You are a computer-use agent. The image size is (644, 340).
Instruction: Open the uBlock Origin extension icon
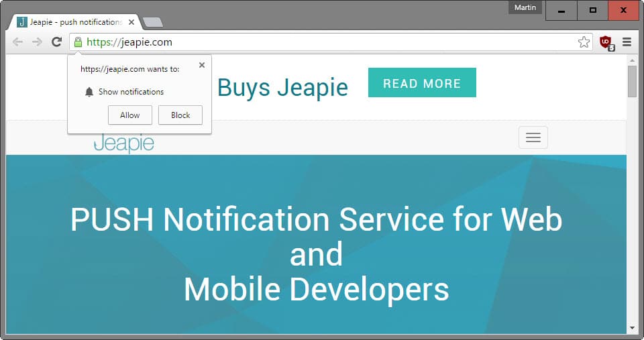point(606,43)
